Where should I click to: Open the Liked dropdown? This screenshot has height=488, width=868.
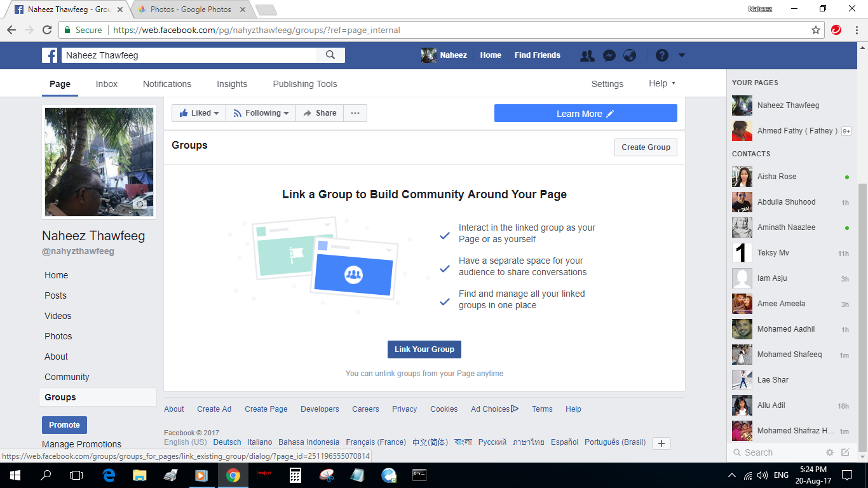coord(199,113)
